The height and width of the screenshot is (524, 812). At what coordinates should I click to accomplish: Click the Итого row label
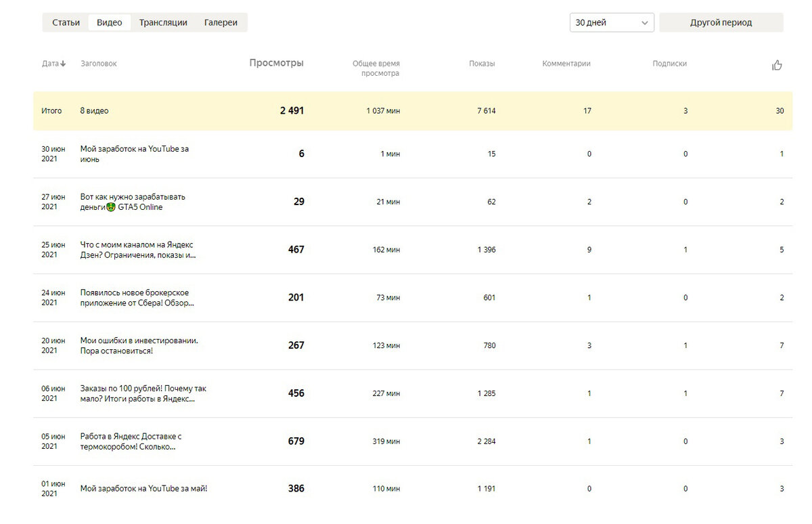[x=51, y=110]
